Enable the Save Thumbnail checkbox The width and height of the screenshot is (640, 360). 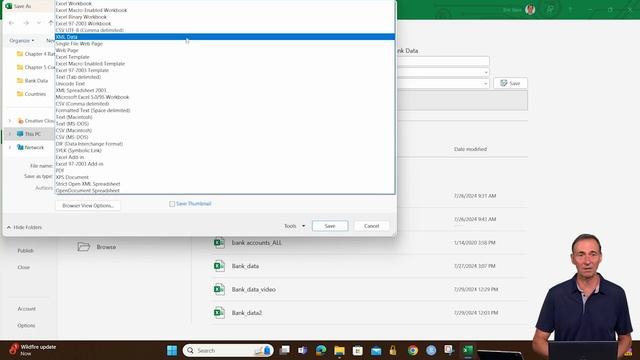172,204
